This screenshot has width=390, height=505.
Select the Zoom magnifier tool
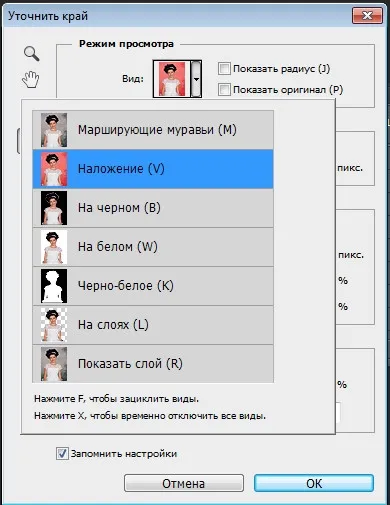click(32, 54)
